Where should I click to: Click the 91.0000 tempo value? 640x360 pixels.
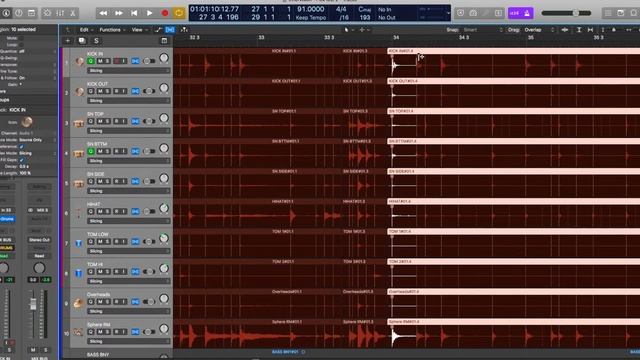click(311, 9)
